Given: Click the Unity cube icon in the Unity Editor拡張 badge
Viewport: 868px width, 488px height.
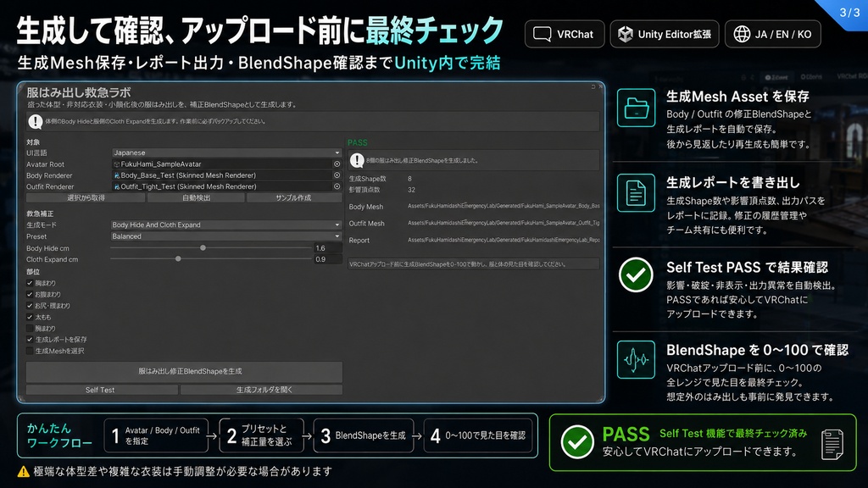Looking at the screenshot, I should pyautogui.click(x=626, y=34).
